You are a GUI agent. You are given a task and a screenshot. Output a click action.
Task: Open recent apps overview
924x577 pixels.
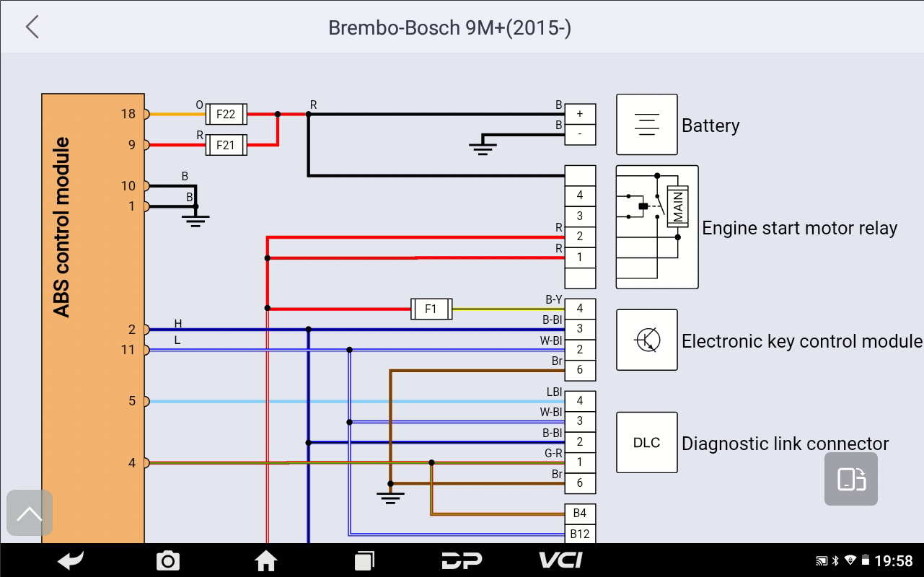point(364,560)
